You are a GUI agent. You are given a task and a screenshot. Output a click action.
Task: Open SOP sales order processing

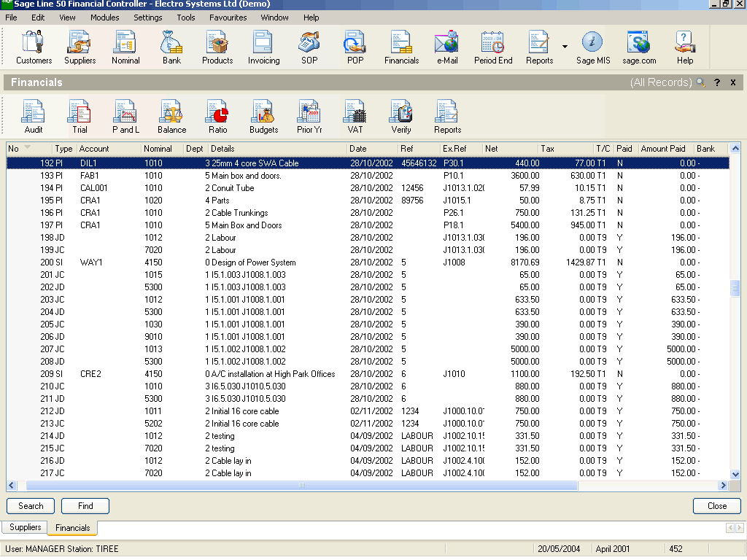click(x=309, y=47)
